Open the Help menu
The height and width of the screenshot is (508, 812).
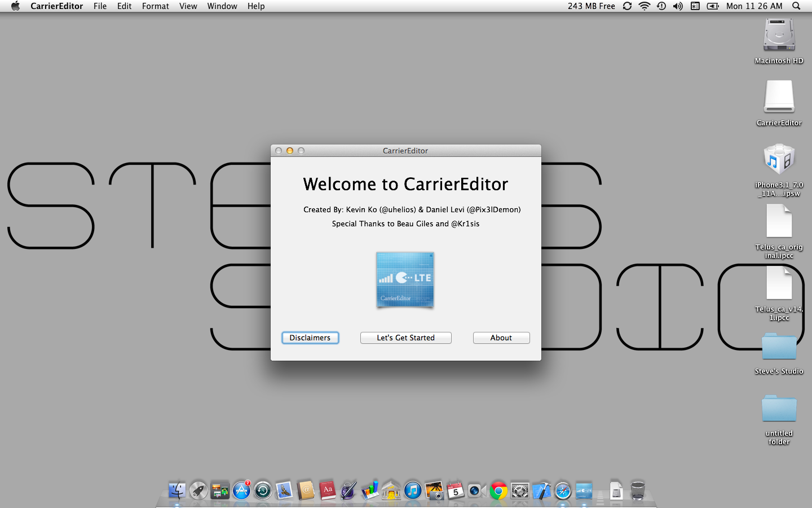(x=256, y=6)
